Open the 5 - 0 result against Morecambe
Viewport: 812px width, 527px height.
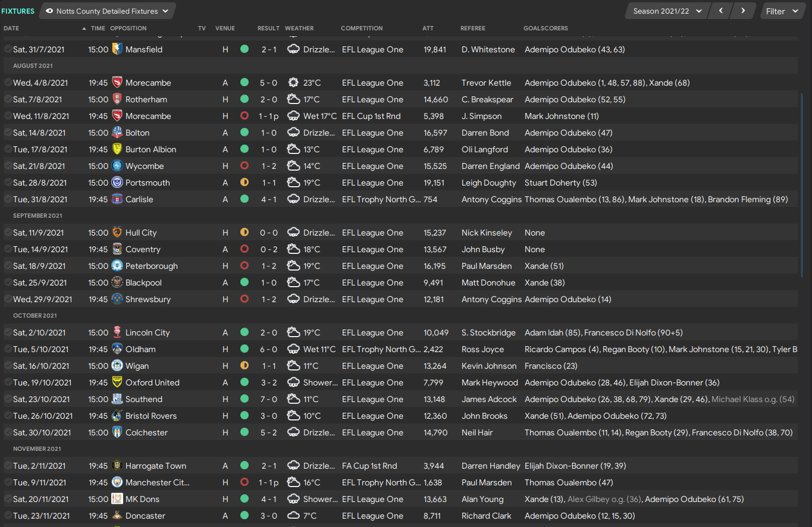(269, 83)
